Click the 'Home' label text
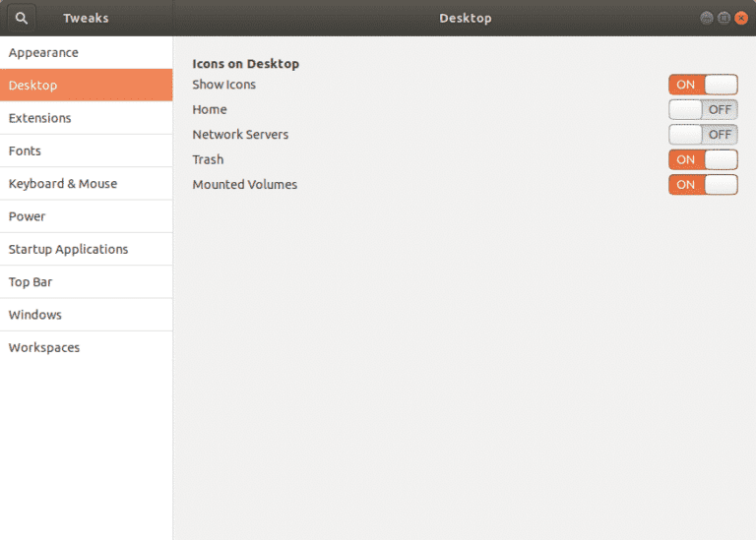The width and height of the screenshot is (756, 540). (210, 109)
